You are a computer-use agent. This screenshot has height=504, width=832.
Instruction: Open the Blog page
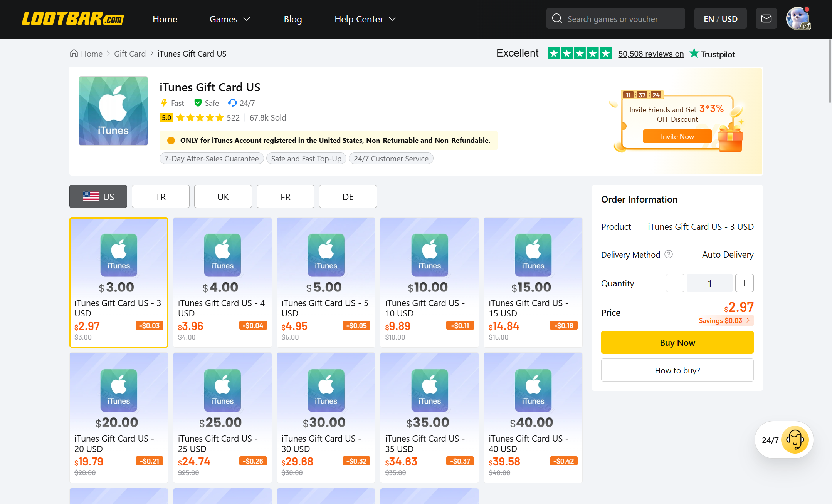(x=293, y=19)
